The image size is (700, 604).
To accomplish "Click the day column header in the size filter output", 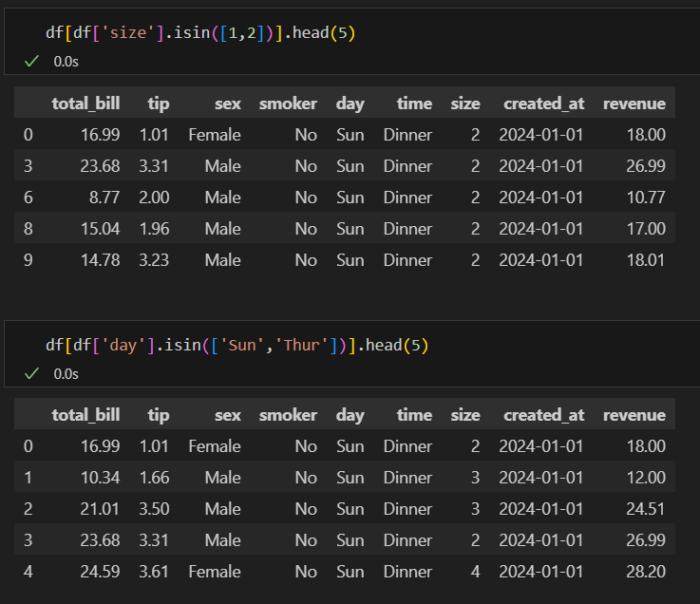I will click(x=350, y=104).
